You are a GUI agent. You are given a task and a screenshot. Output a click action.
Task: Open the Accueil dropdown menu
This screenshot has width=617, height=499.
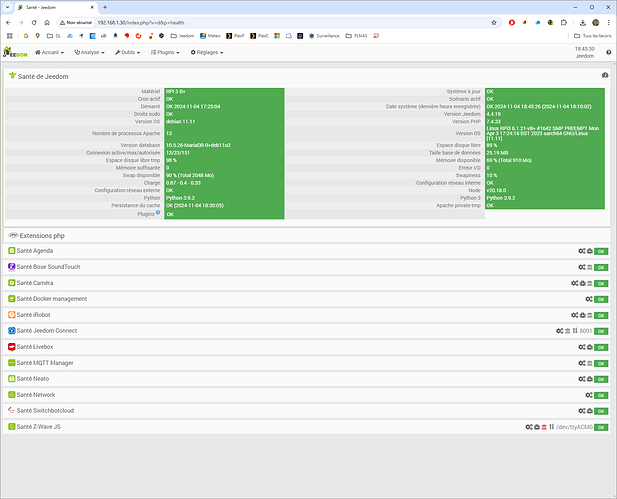[x=50, y=52]
